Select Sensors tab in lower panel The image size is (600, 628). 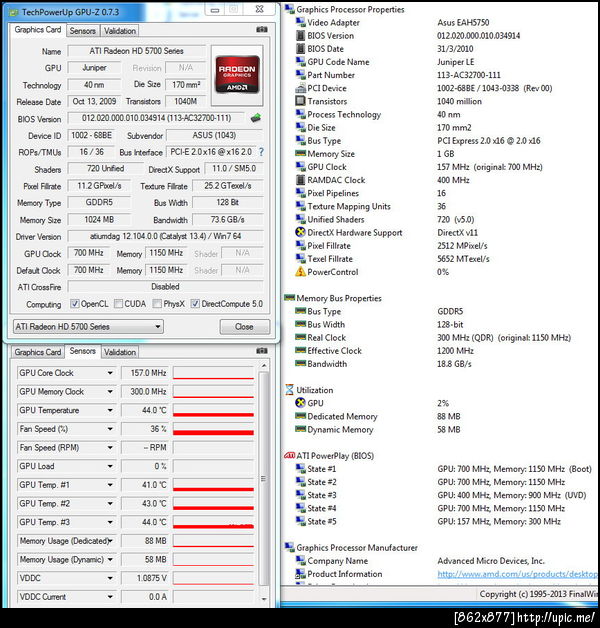pos(83,351)
